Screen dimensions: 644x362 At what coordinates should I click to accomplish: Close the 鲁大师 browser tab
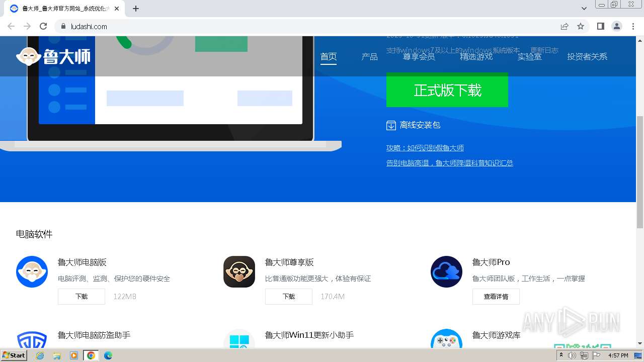coord(117,9)
